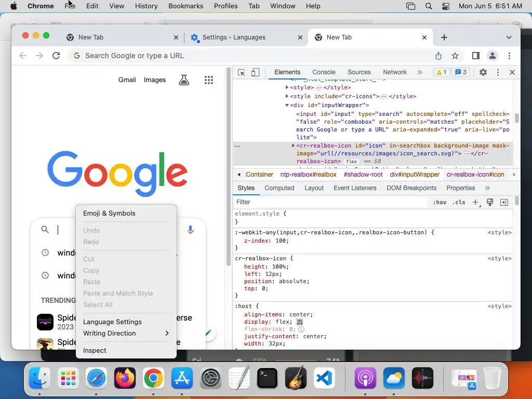Image resolution: width=532 pixels, height=399 pixels.
Task: Expand style include cr-icons node
Action: tap(287, 96)
